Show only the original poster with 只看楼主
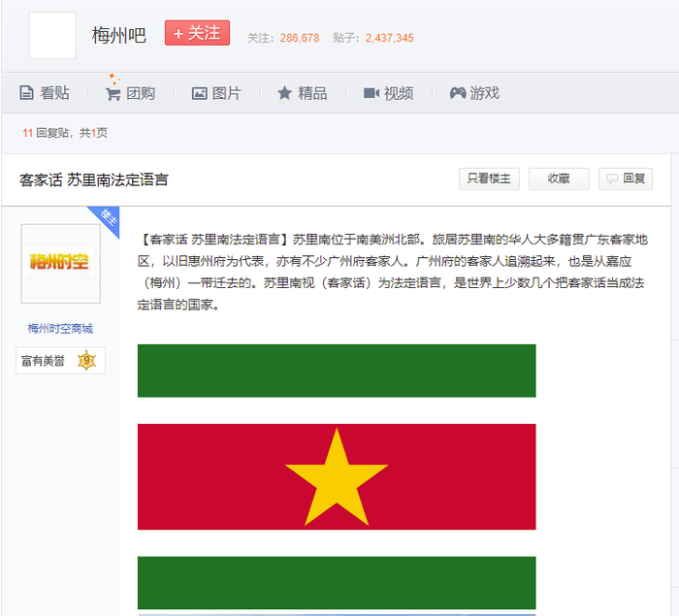This screenshot has width=679, height=616. (x=489, y=178)
